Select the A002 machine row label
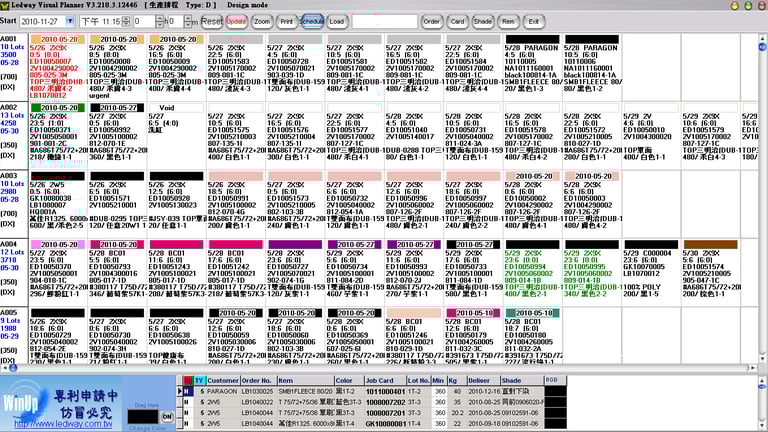The height and width of the screenshot is (432, 768). [x=8, y=107]
